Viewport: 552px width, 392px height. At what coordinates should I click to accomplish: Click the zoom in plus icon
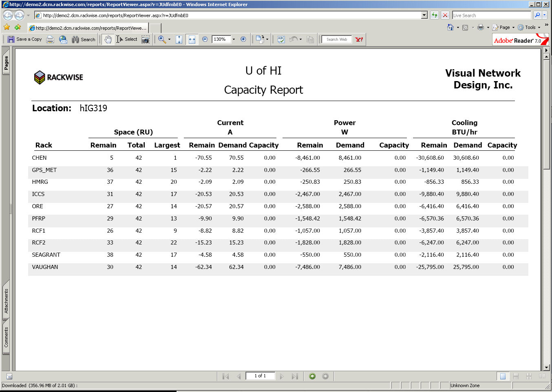point(243,40)
